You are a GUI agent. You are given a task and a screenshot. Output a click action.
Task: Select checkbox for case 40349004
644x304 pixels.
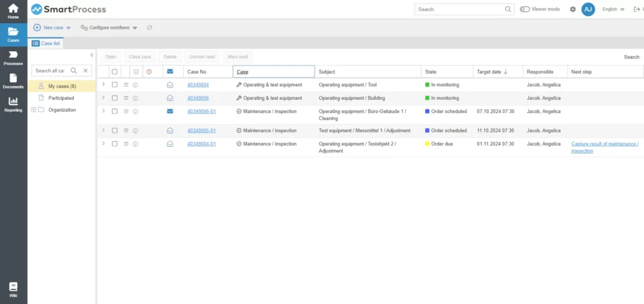114,85
